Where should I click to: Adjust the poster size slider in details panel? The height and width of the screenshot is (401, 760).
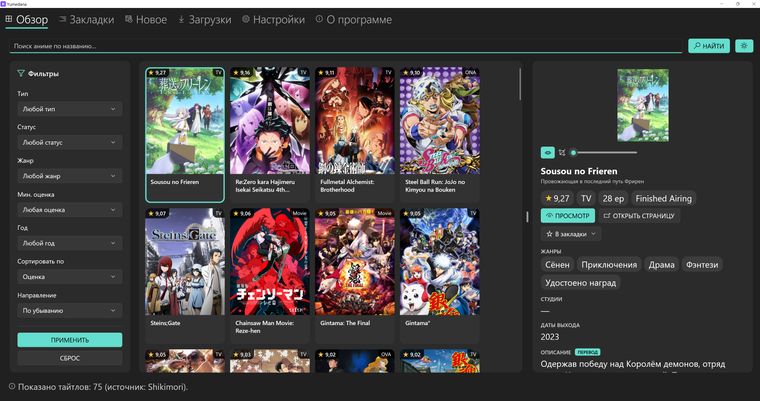603,152
